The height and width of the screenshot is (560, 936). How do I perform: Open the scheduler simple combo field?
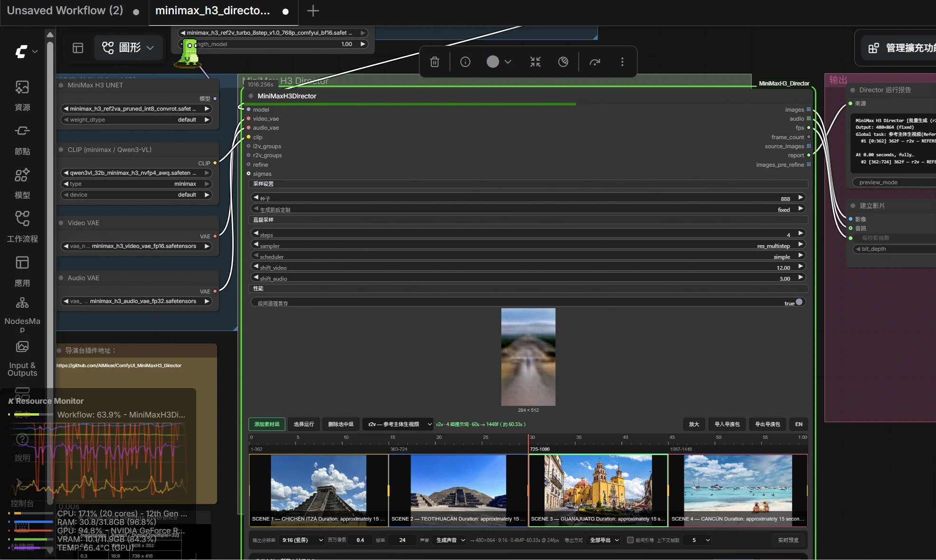(528, 256)
